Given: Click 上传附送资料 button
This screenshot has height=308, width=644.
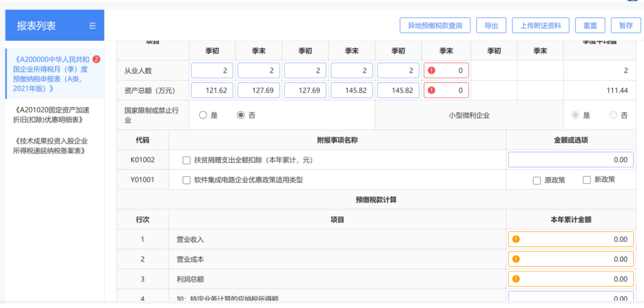Looking at the screenshot, I should click(540, 26).
